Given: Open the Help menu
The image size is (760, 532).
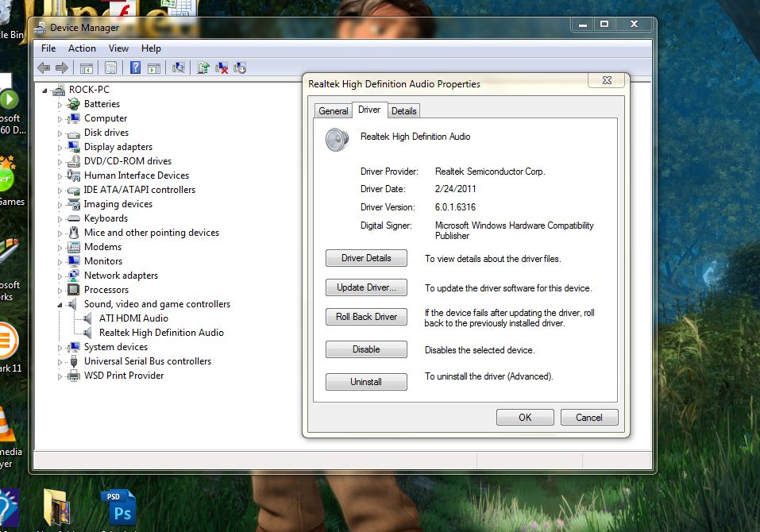Looking at the screenshot, I should point(151,48).
